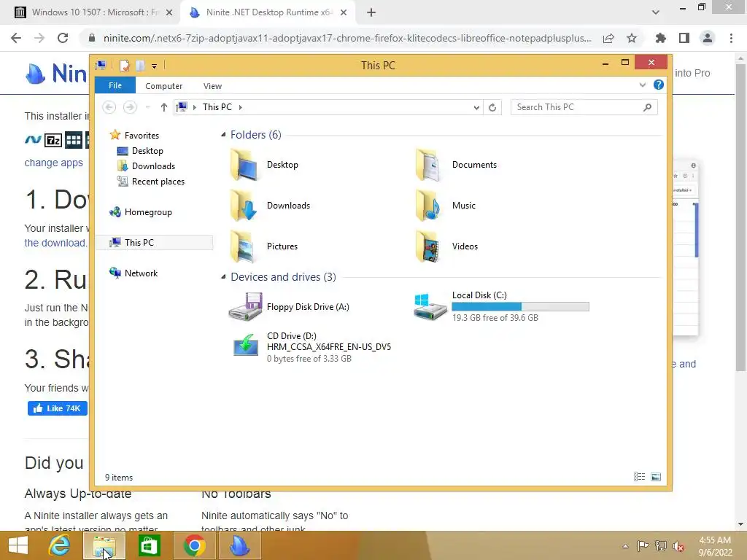Click the Explorer Back arrow button

(109, 107)
